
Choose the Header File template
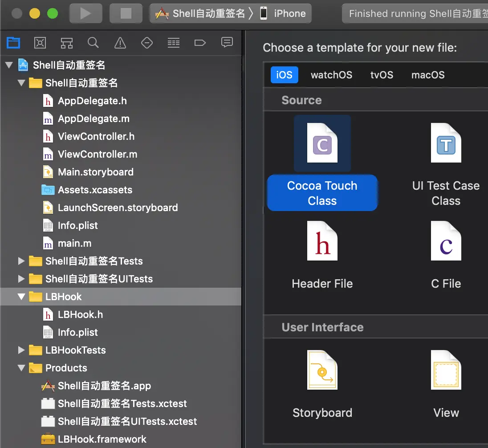click(x=322, y=255)
